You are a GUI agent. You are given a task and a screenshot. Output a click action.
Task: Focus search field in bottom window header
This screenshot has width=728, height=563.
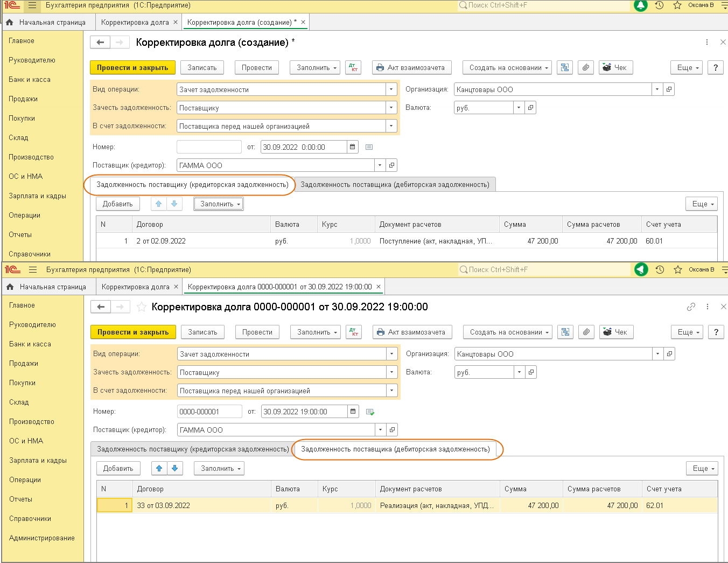click(544, 270)
